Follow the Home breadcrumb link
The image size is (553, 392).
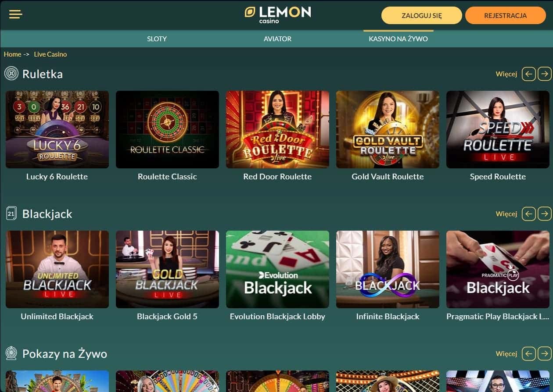[12, 54]
